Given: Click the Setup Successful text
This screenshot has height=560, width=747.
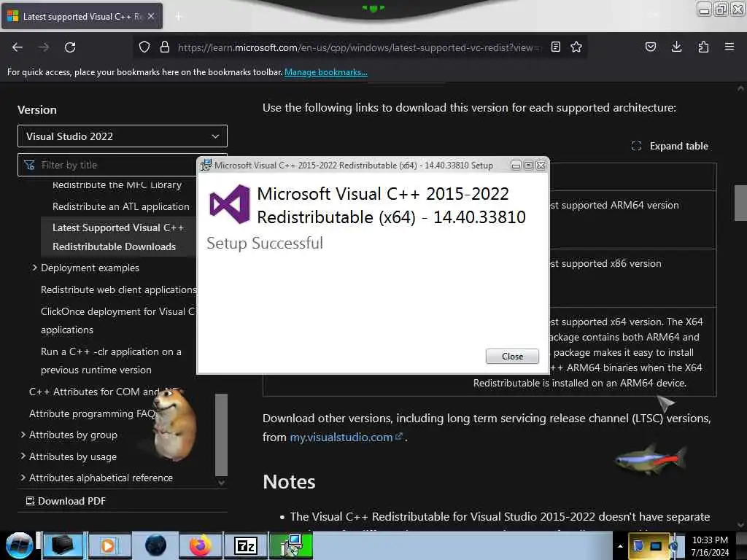Looking at the screenshot, I should click(265, 244).
